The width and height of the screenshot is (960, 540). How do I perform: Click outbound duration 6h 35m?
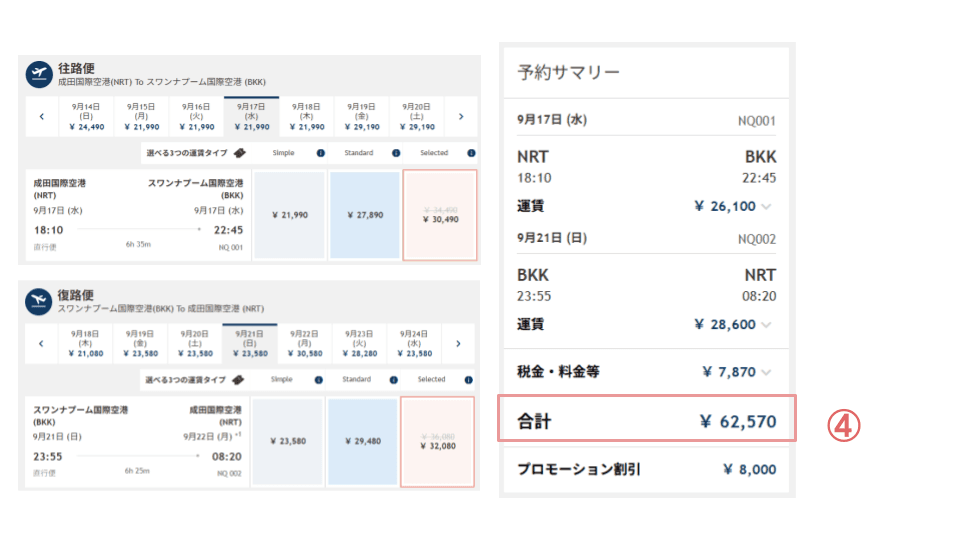click(138, 244)
